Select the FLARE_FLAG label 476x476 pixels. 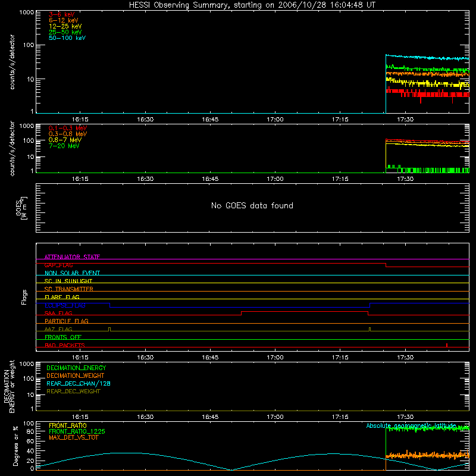[62, 297]
